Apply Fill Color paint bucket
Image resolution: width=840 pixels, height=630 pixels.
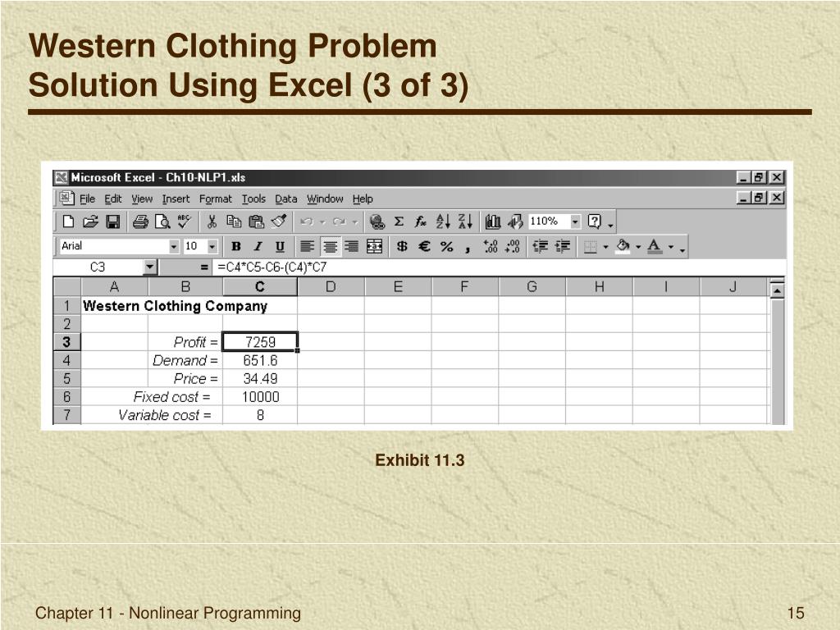pos(623,246)
